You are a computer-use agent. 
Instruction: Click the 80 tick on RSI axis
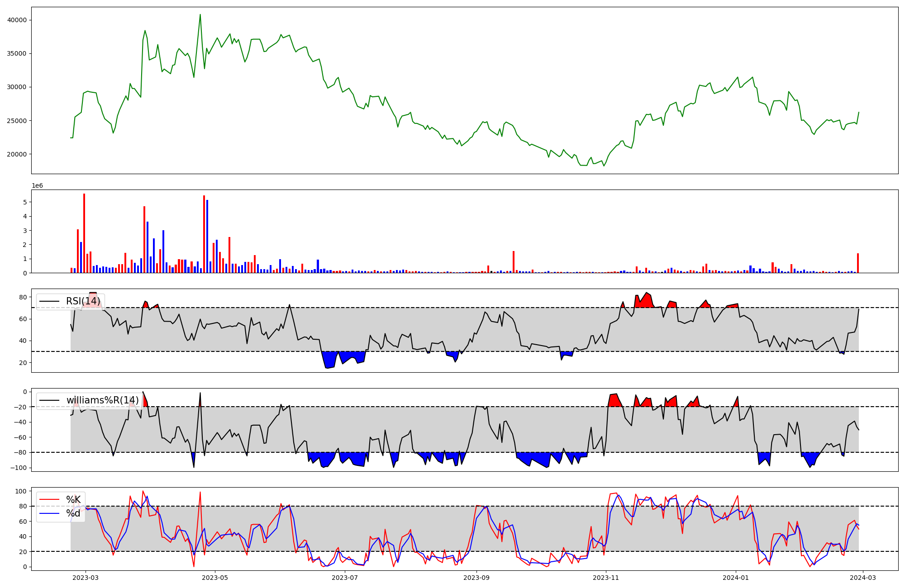click(x=23, y=297)
